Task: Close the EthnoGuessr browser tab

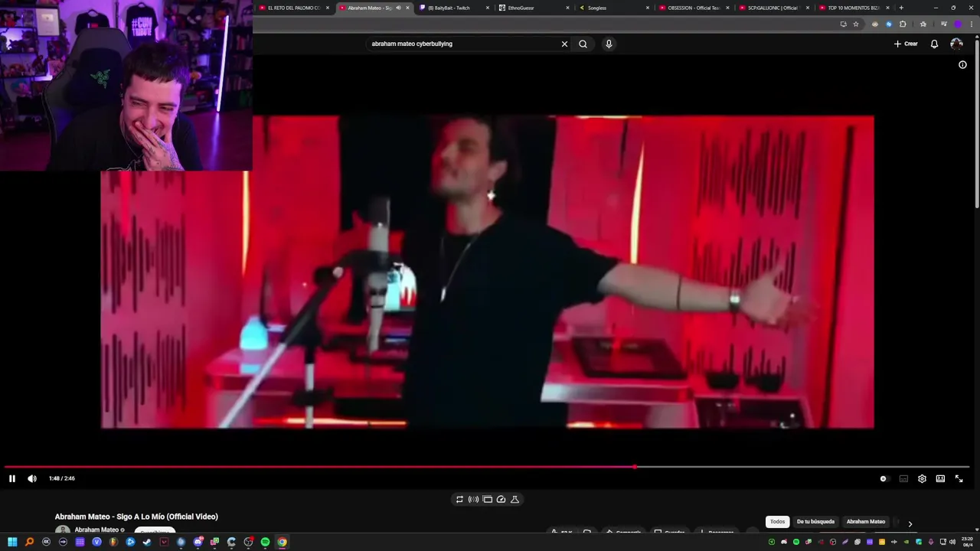Action: tap(567, 8)
